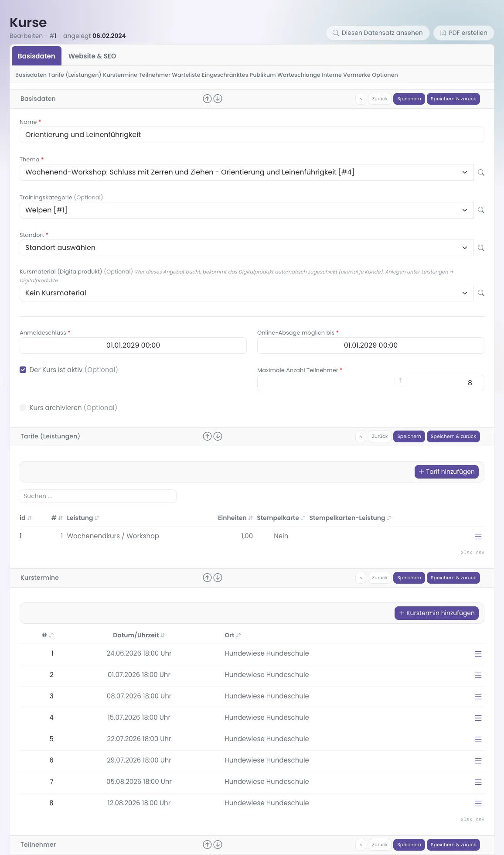Click the Suchen field in Tarife
This screenshot has height=855, width=504.
[98, 496]
